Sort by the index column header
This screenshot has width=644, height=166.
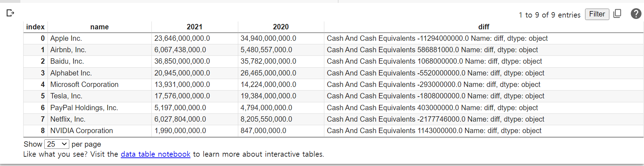35,27
